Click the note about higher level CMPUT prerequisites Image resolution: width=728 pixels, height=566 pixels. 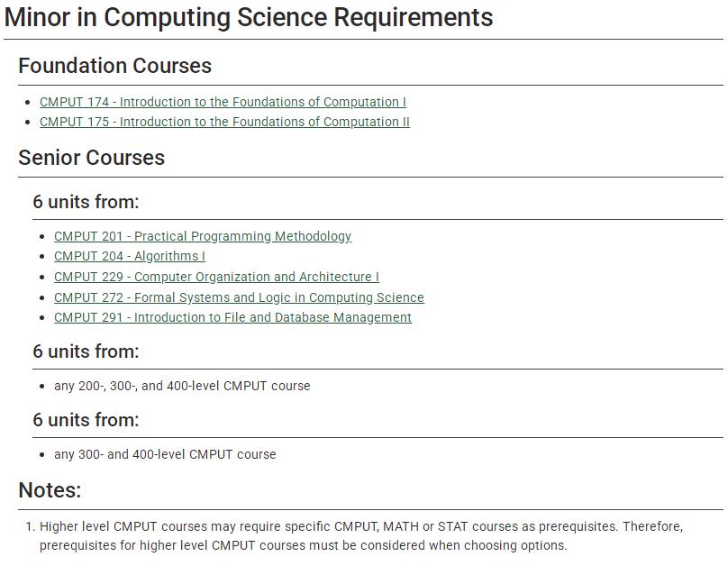coord(361,536)
